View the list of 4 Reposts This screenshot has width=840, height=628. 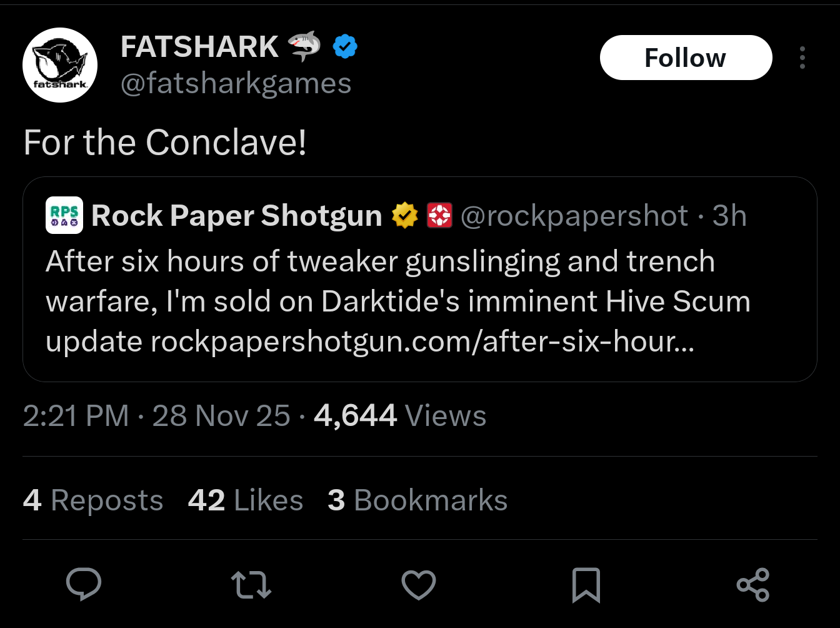93,500
